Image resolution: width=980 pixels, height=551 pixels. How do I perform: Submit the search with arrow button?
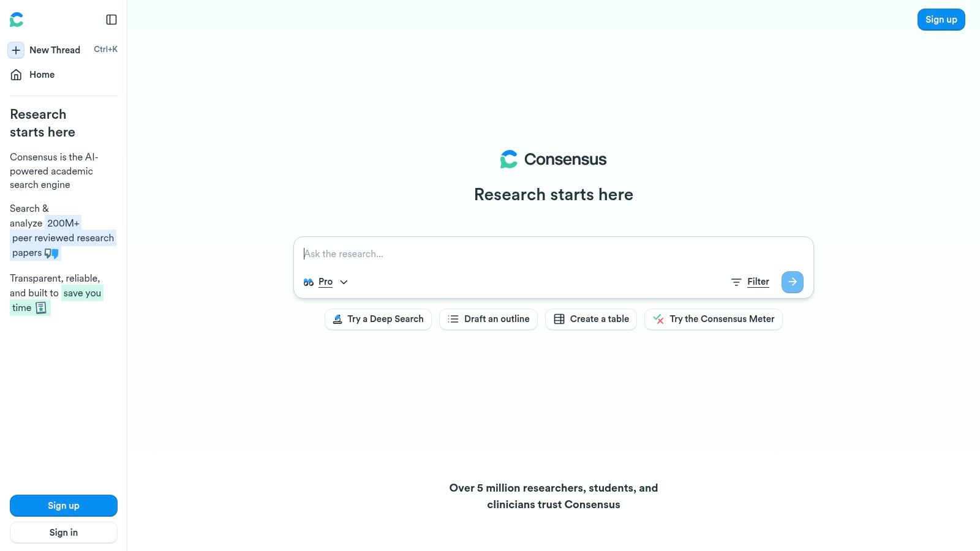793,282
